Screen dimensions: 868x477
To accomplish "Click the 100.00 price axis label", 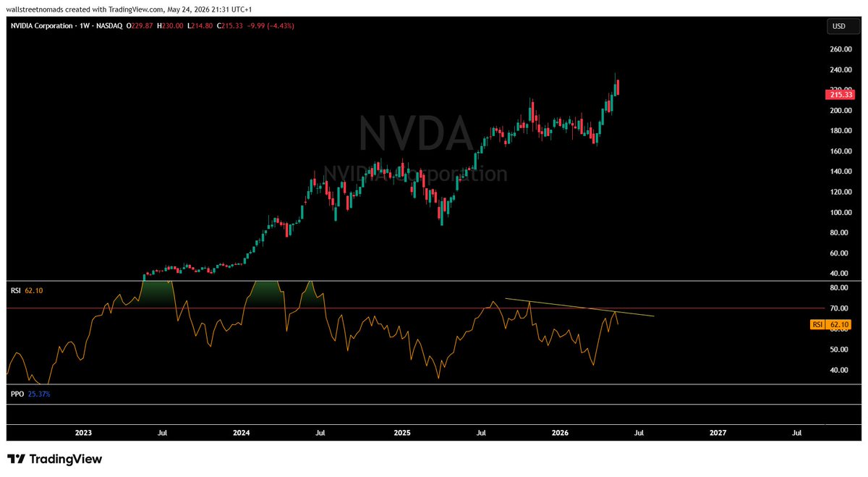I will (841, 213).
